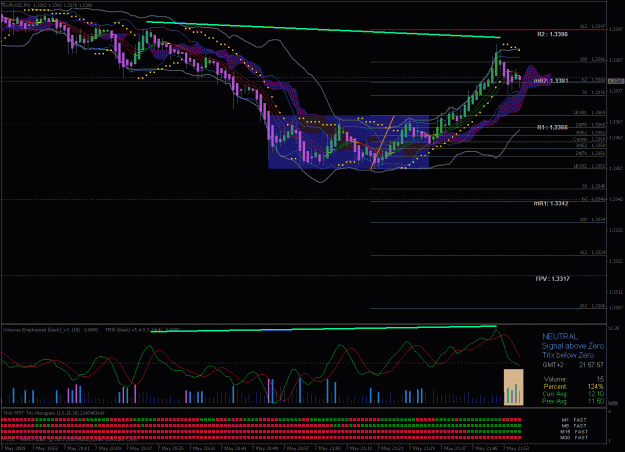Click the current price marker on scale
Screen dimensions: 625x452
point(616,81)
